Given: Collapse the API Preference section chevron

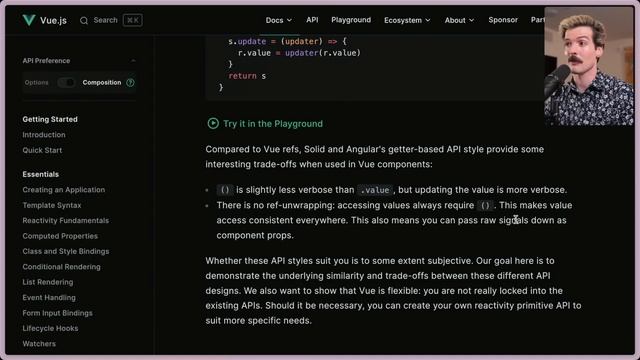Looking at the screenshot, I should click(x=133, y=61).
